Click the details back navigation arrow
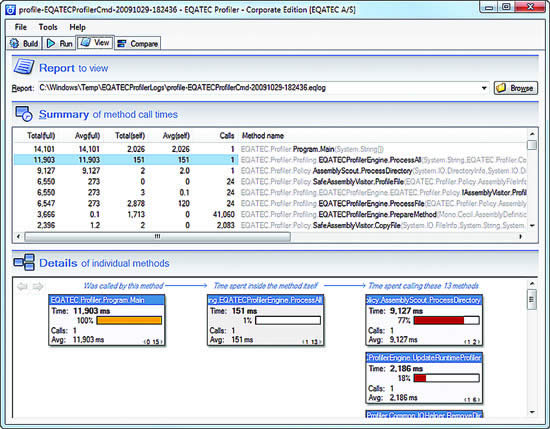This screenshot has height=429, width=550. pos(22,287)
